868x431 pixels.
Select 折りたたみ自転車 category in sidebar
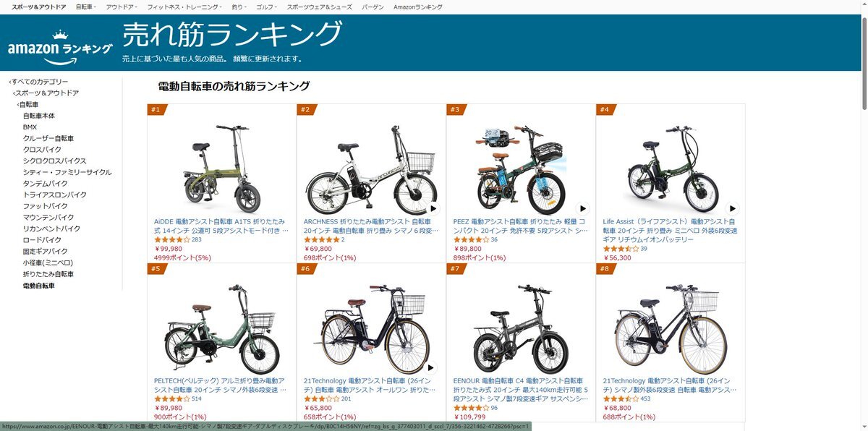click(x=48, y=274)
